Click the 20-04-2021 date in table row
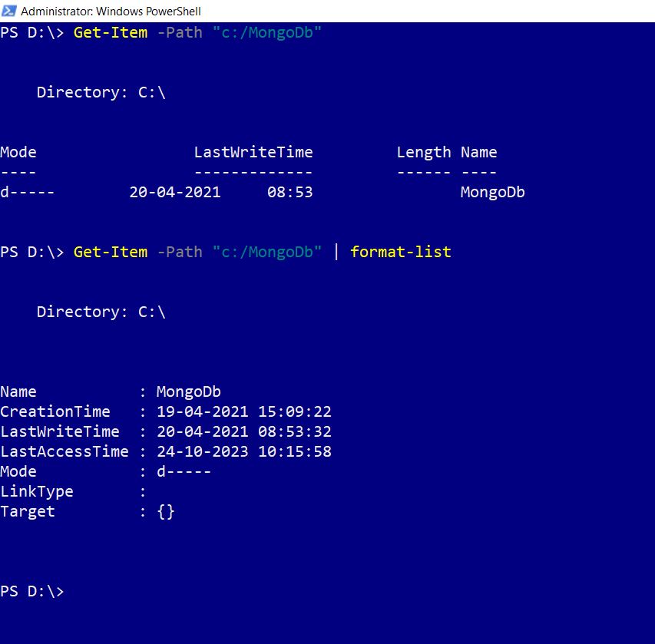The image size is (655, 644). [174, 192]
